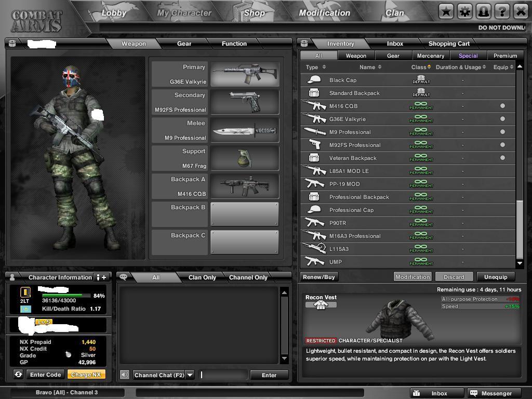This screenshot has width=532, height=399.
Task: Expand Character Information with plus icon
Action: pos(101,277)
